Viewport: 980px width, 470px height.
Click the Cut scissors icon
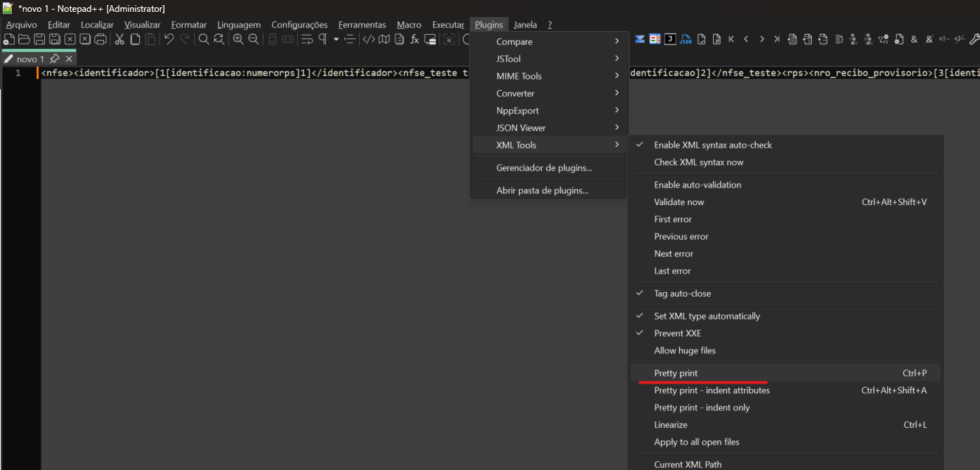point(119,39)
